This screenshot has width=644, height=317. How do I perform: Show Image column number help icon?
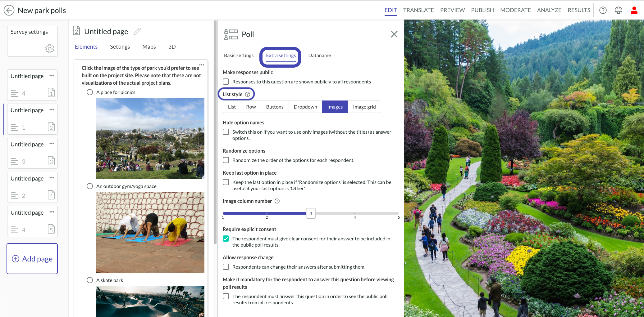[277, 201]
